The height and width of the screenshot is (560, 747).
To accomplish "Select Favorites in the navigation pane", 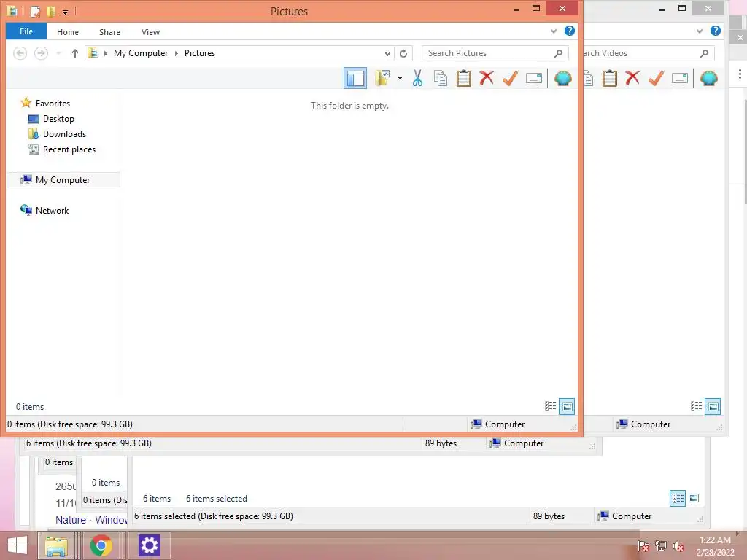I will point(45,104).
